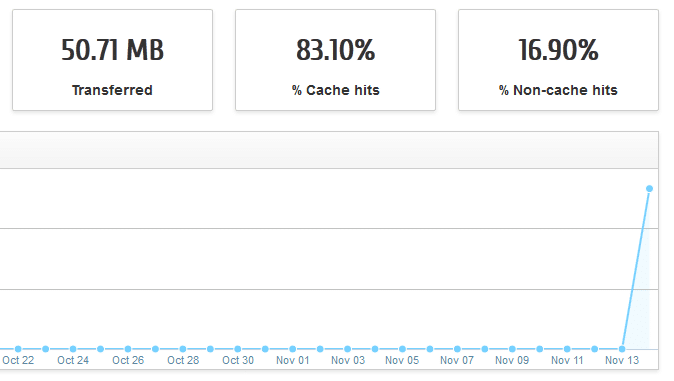674x381 pixels.
Task: Click the Oct 22 data point
Action: [18, 349]
